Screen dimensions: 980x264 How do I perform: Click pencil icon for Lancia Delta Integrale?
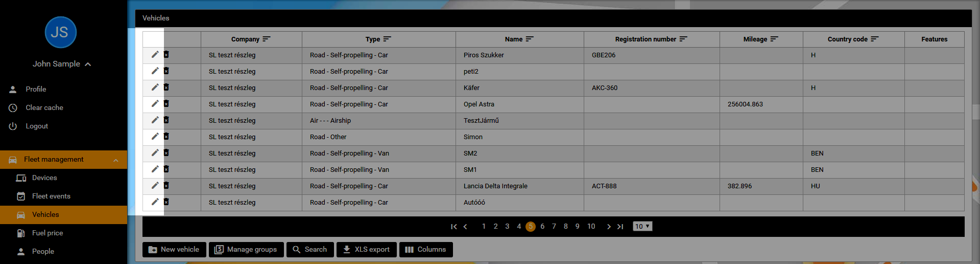(155, 186)
